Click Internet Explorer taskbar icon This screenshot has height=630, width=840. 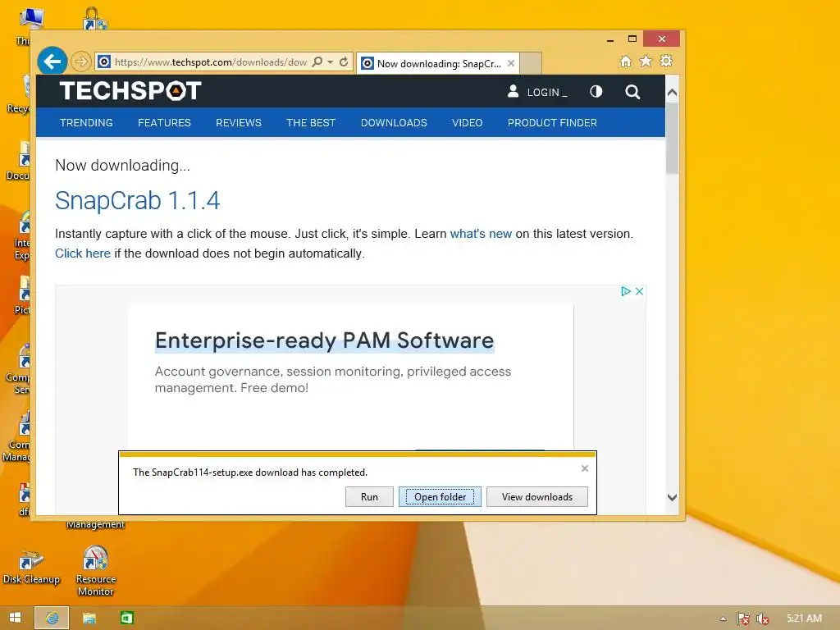[52, 618]
